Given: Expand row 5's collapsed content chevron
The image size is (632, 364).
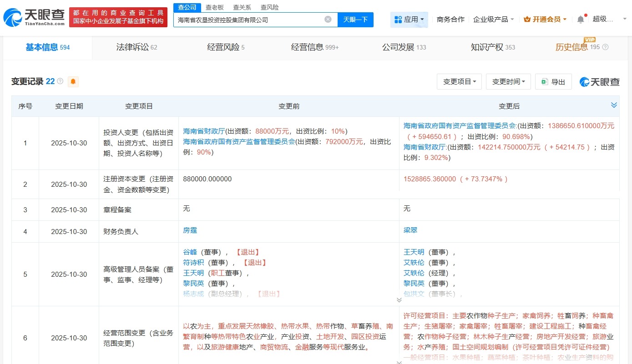Looking at the screenshot, I should coord(399,300).
